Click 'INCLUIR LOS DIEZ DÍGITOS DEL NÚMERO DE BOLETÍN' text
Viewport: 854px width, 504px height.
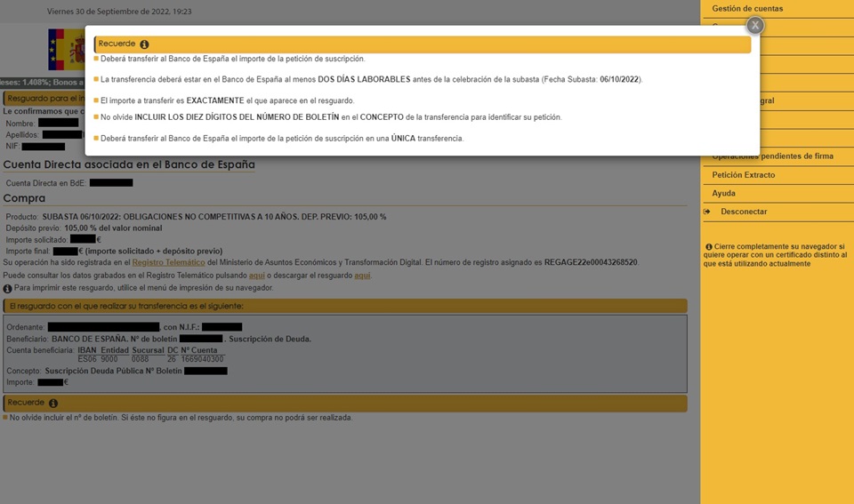(x=237, y=117)
